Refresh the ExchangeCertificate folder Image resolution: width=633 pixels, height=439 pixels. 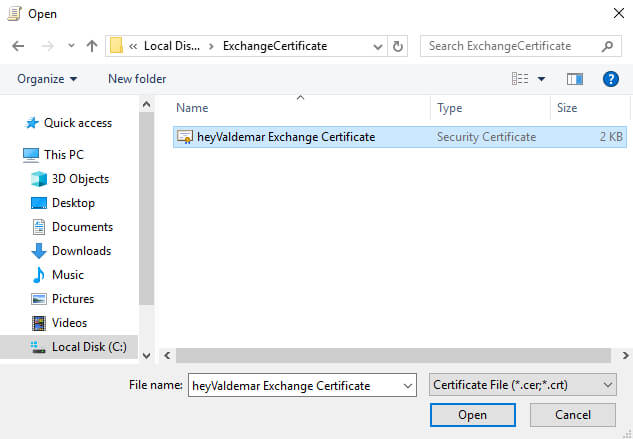coord(398,46)
